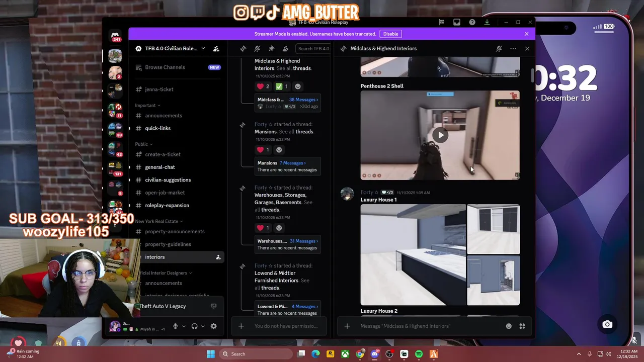
Task: Click invite icon on the interiors channel
Action: pyautogui.click(x=218, y=257)
